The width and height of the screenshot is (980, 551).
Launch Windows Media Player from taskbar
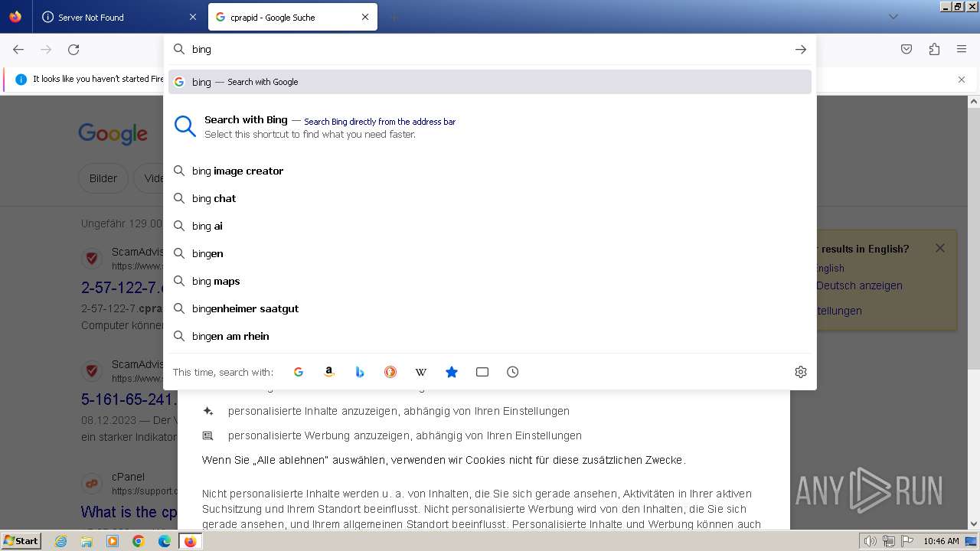click(113, 541)
